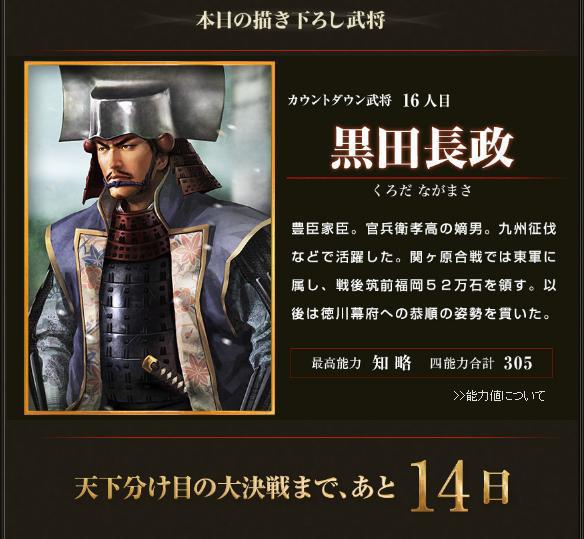Click the double-arrow before 能力値について
Viewport: 584px width, 539px height.
point(460,396)
